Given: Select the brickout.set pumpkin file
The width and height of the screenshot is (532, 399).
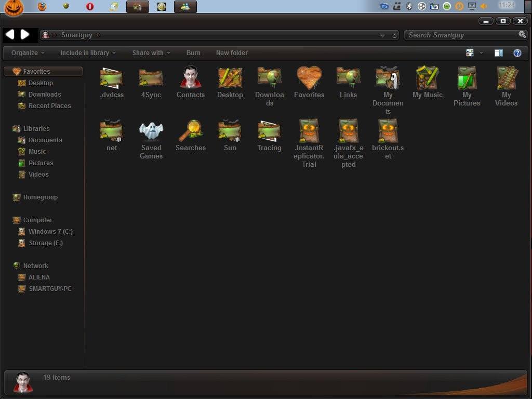Looking at the screenshot, I should pyautogui.click(x=388, y=130).
